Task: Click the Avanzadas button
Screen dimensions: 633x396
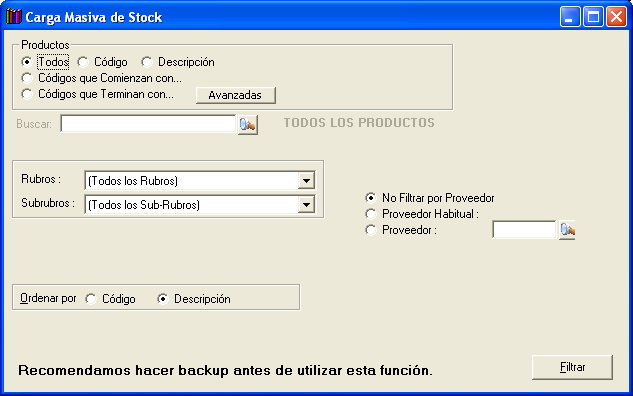Action: click(236, 95)
